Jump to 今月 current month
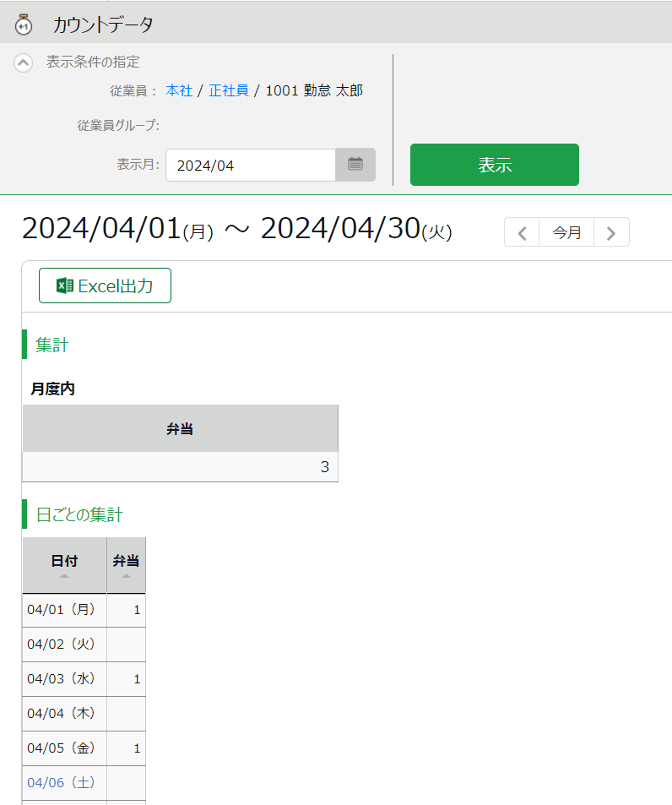The width and height of the screenshot is (672, 805). click(566, 232)
